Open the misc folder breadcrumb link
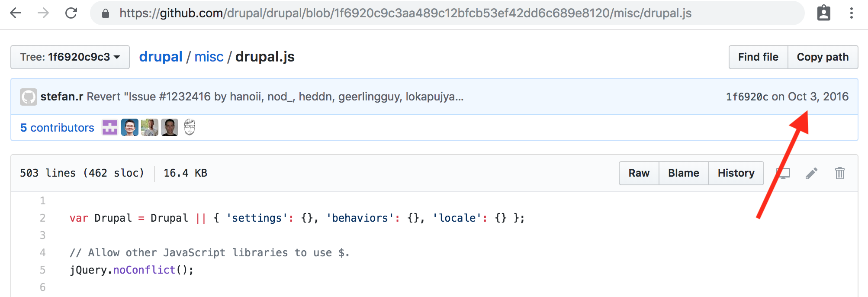The height and width of the screenshot is (297, 868). pos(209,57)
